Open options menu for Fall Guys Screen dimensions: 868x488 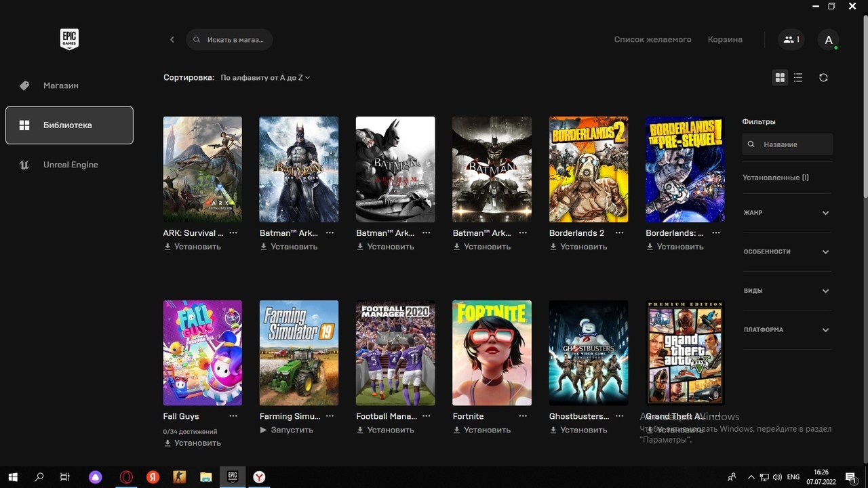tap(233, 416)
